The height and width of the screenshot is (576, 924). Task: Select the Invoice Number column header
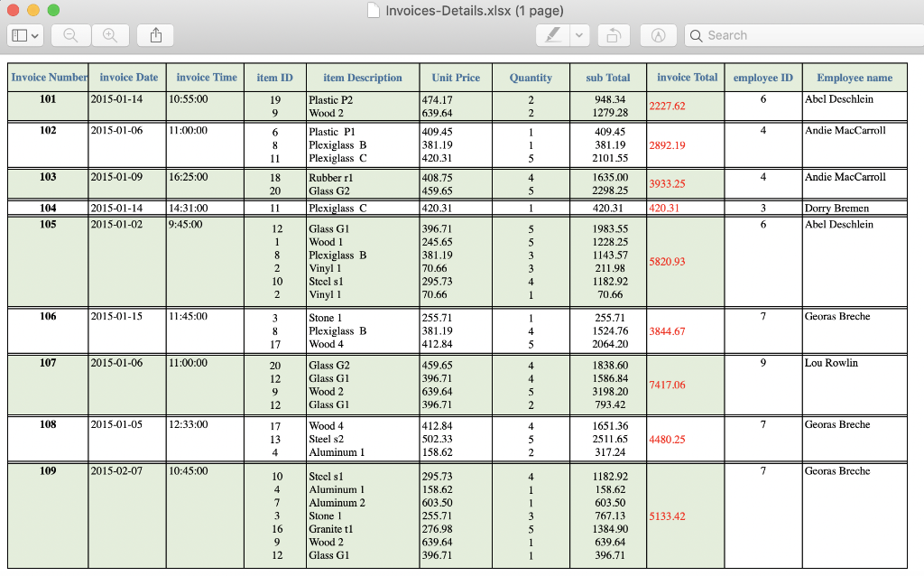tap(48, 78)
